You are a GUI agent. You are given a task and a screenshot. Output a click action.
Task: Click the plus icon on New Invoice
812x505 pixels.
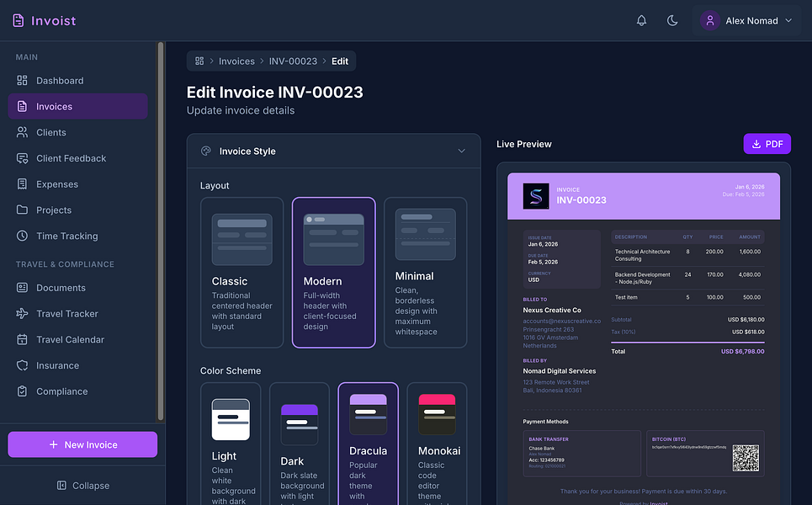click(53, 444)
